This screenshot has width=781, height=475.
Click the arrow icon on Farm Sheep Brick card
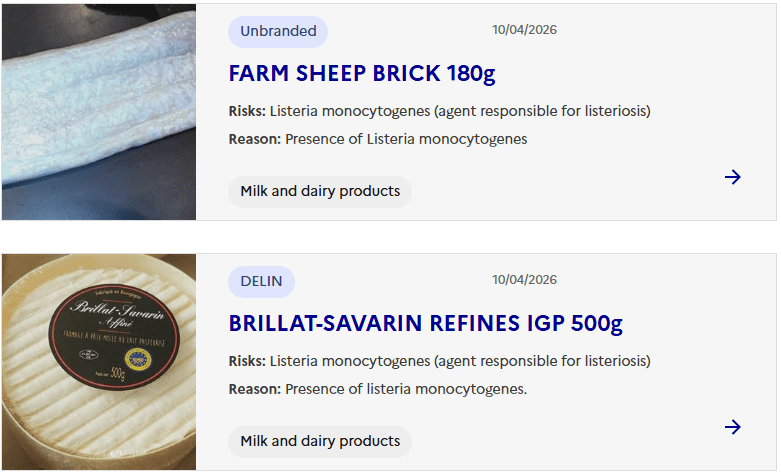(x=732, y=177)
